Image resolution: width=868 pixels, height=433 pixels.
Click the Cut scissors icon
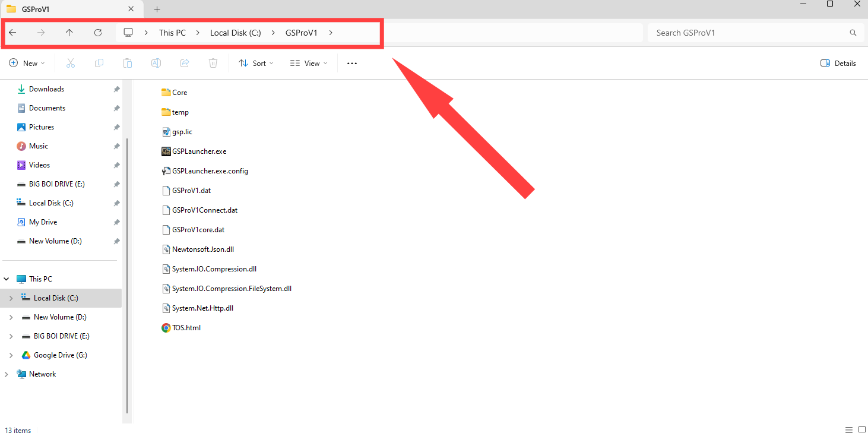coord(71,63)
